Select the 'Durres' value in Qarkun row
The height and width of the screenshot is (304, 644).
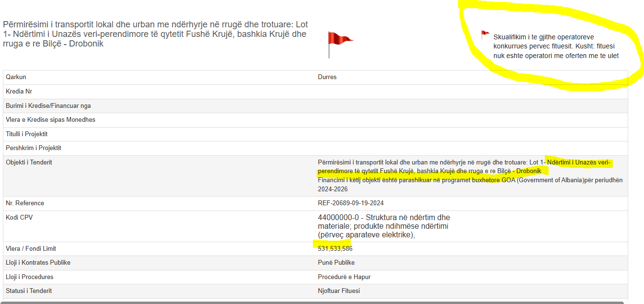pyautogui.click(x=327, y=77)
